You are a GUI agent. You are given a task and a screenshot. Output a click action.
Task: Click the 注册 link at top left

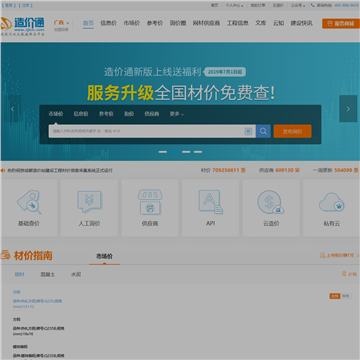pyautogui.click(x=25, y=5)
